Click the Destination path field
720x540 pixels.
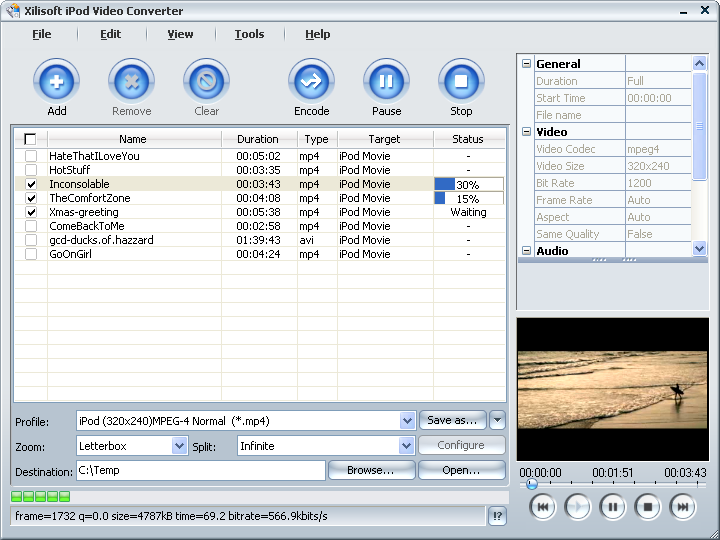click(x=201, y=471)
